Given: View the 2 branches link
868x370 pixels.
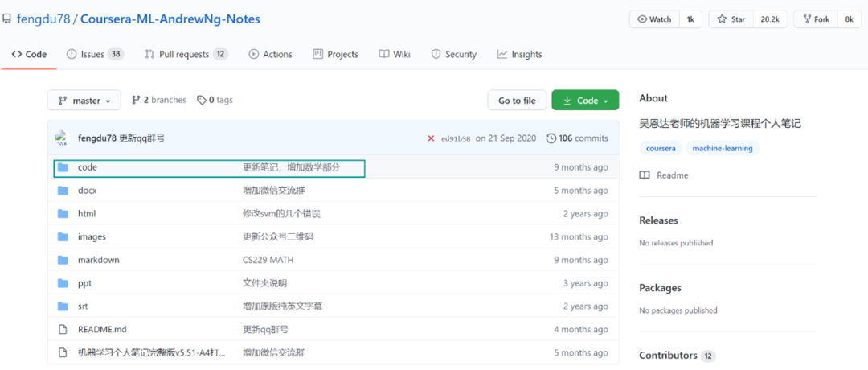Looking at the screenshot, I should pyautogui.click(x=159, y=100).
